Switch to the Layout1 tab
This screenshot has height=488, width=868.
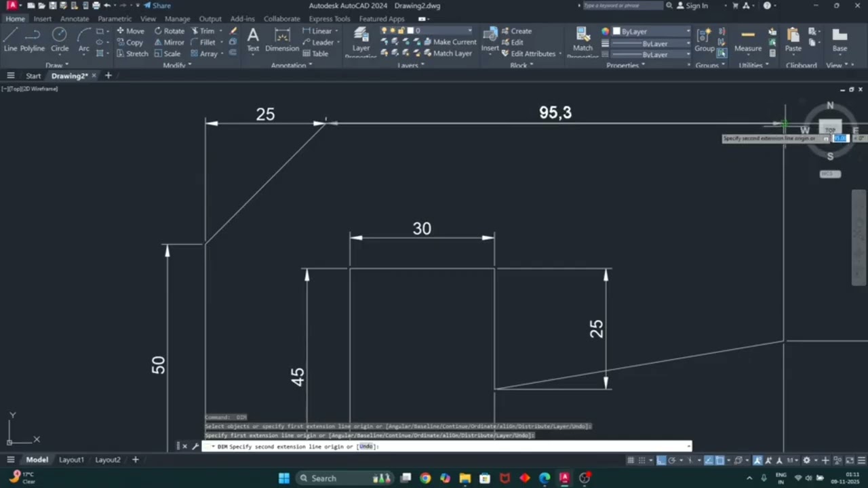click(71, 460)
